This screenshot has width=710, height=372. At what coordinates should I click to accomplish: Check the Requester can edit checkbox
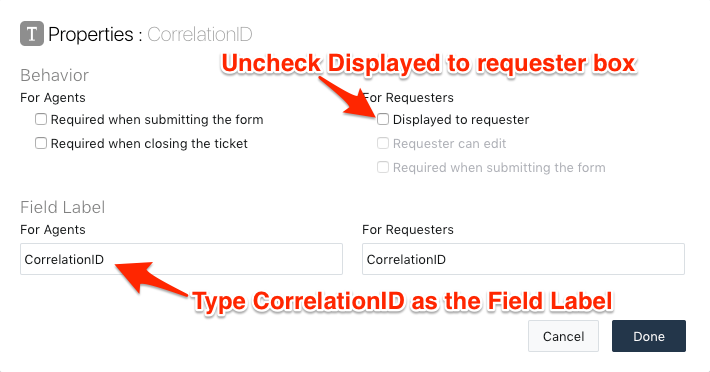383,143
